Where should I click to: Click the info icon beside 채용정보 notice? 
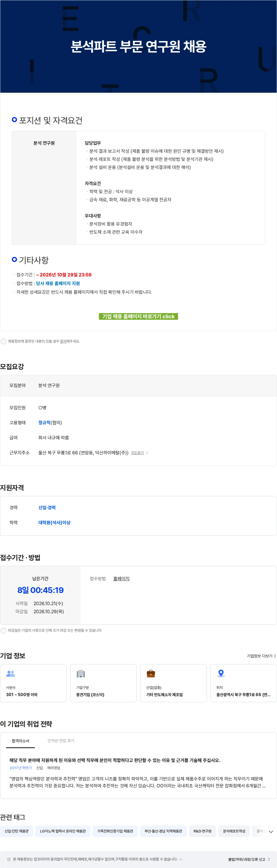3,341
